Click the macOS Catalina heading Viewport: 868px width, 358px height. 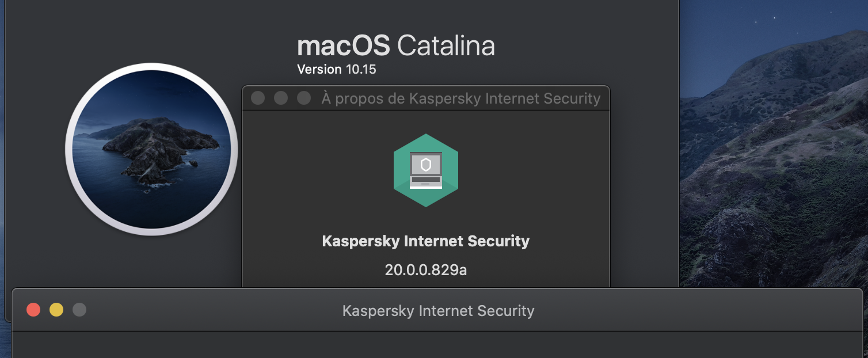[x=396, y=45]
